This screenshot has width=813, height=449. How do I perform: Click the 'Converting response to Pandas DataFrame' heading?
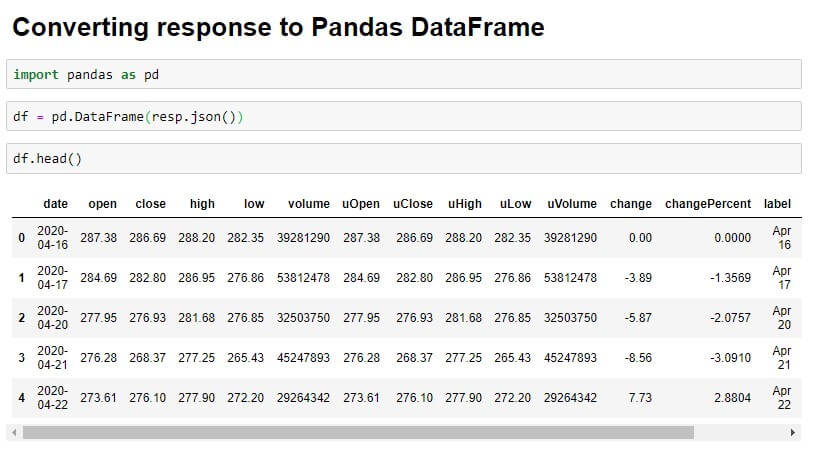278,27
